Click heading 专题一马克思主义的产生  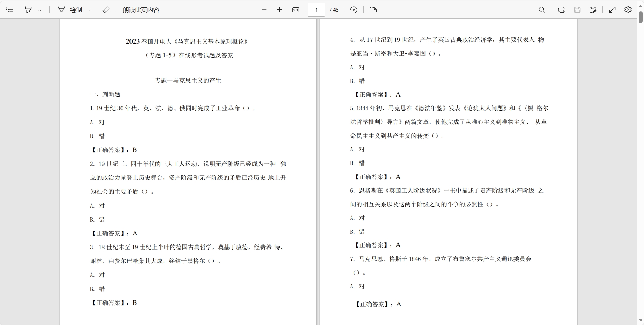188,81
